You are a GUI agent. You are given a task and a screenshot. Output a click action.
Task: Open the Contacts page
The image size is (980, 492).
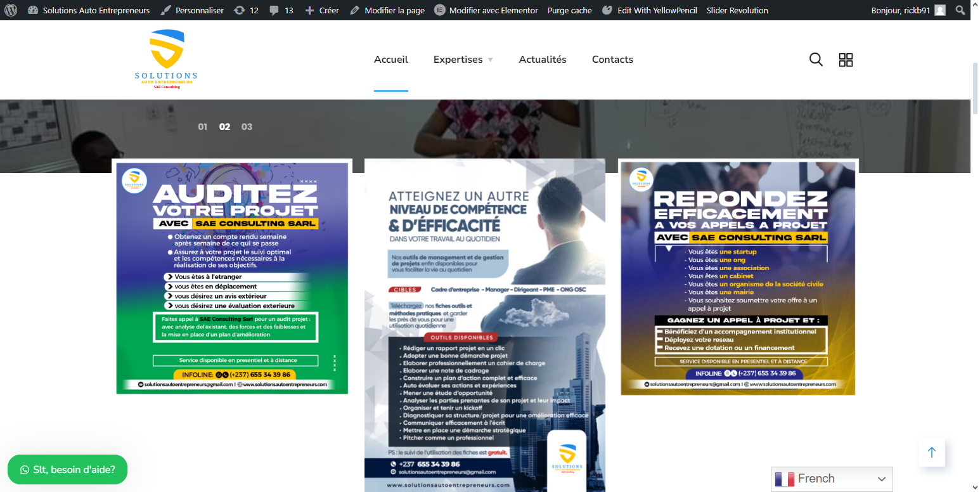[x=612, y=60]
